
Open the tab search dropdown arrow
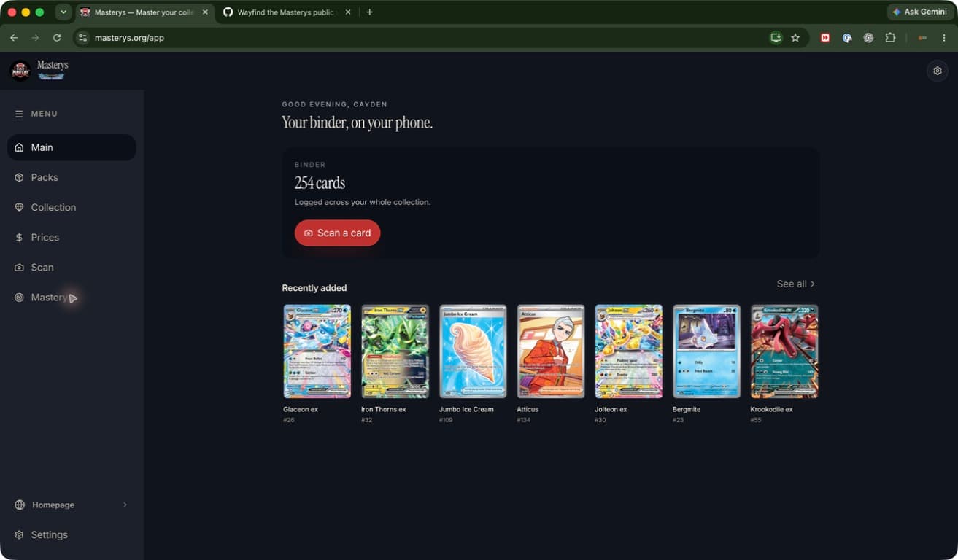(x=63, y=12)
